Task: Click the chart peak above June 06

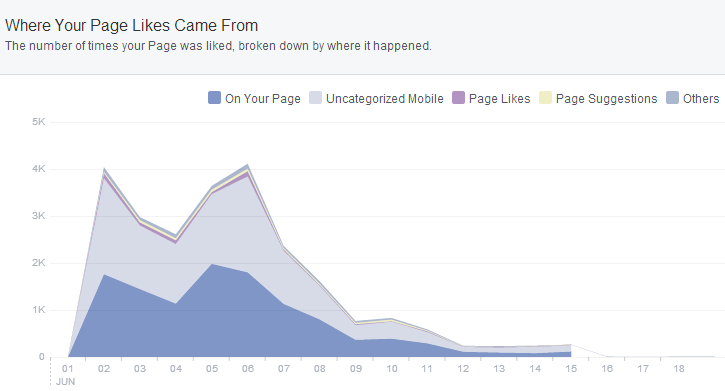Action: (x=248, y=165)
